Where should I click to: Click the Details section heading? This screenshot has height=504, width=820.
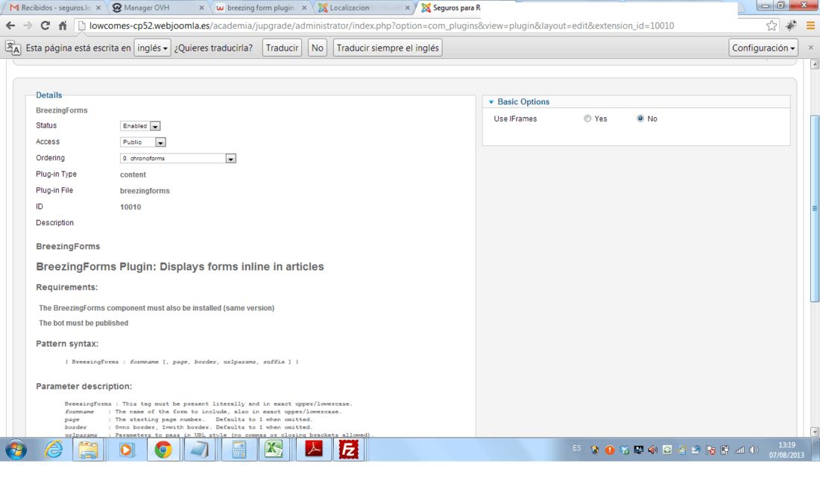pos(48,95)
